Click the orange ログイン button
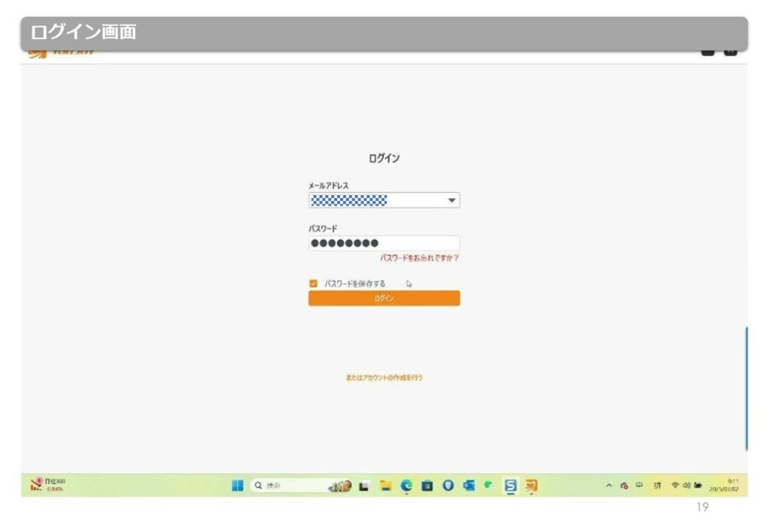This screenshot has height=532, width=769. pos(384,299)
